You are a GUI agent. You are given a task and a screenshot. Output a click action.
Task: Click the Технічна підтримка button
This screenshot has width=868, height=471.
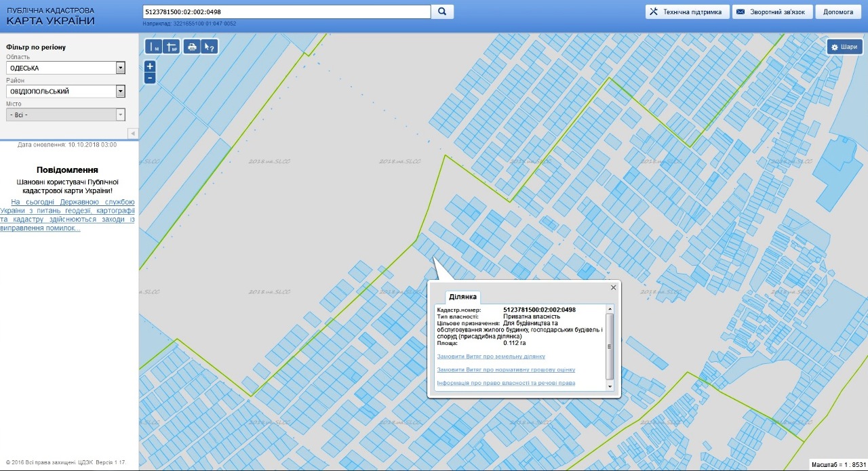[x=687, y=12]
